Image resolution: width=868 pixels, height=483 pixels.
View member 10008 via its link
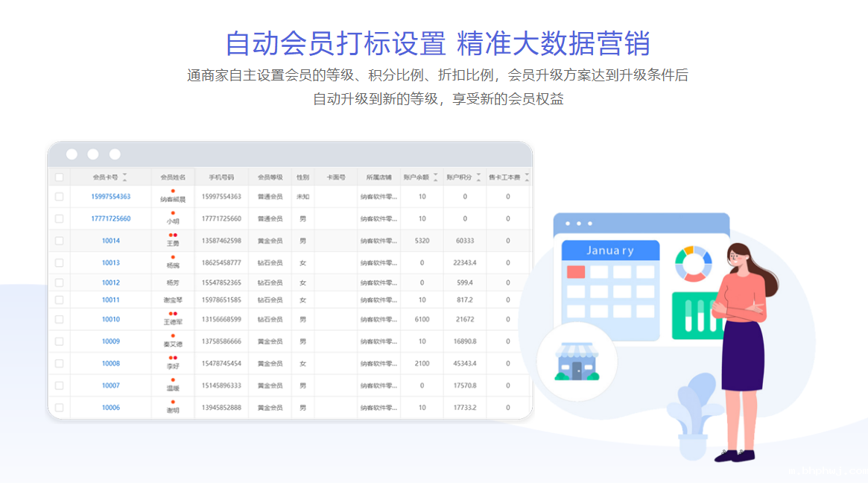click(x=111, y=364)
